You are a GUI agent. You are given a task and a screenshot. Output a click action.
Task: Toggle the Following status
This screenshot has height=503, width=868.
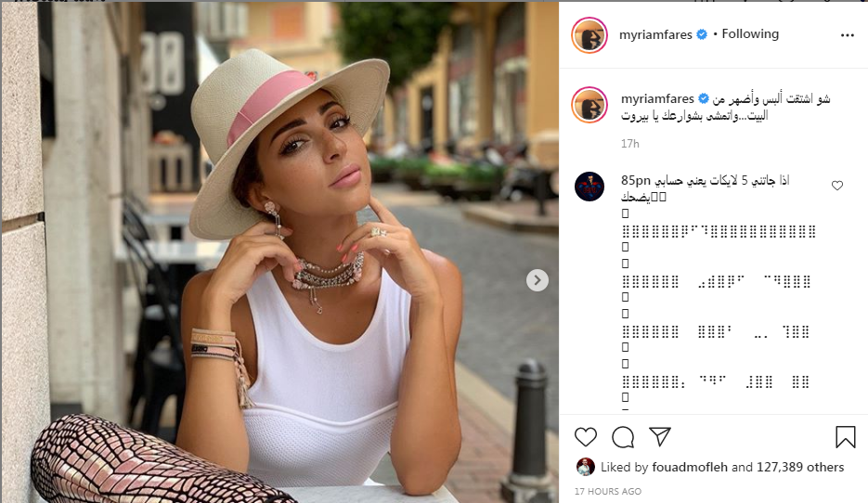pos(750,34)
